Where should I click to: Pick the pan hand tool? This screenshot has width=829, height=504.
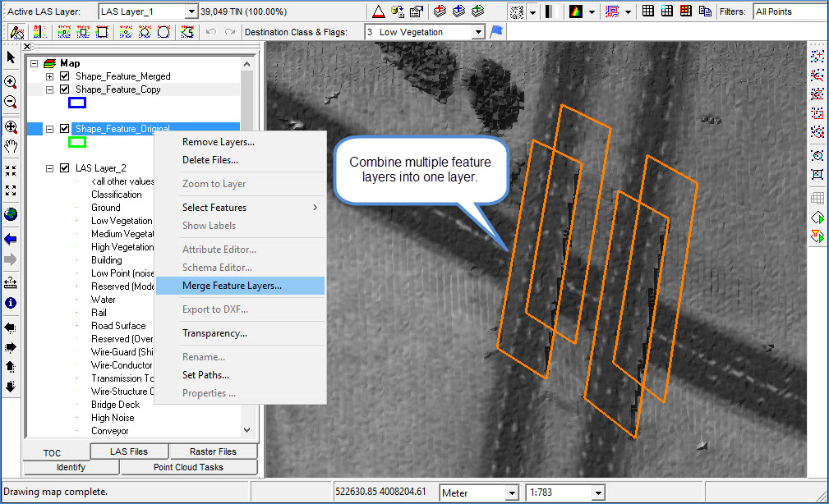coord(11,146)
